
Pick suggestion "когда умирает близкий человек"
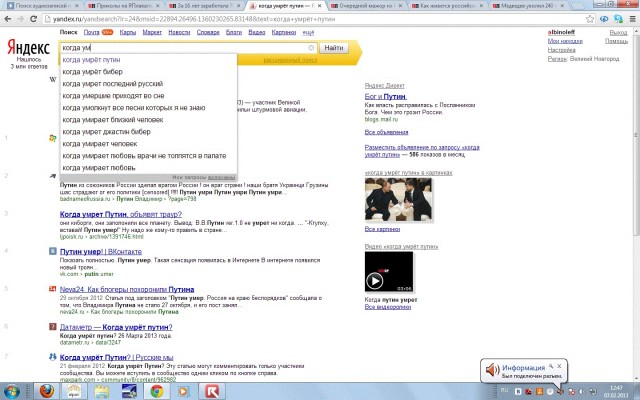pyautogui.click(x=110, y=120)
